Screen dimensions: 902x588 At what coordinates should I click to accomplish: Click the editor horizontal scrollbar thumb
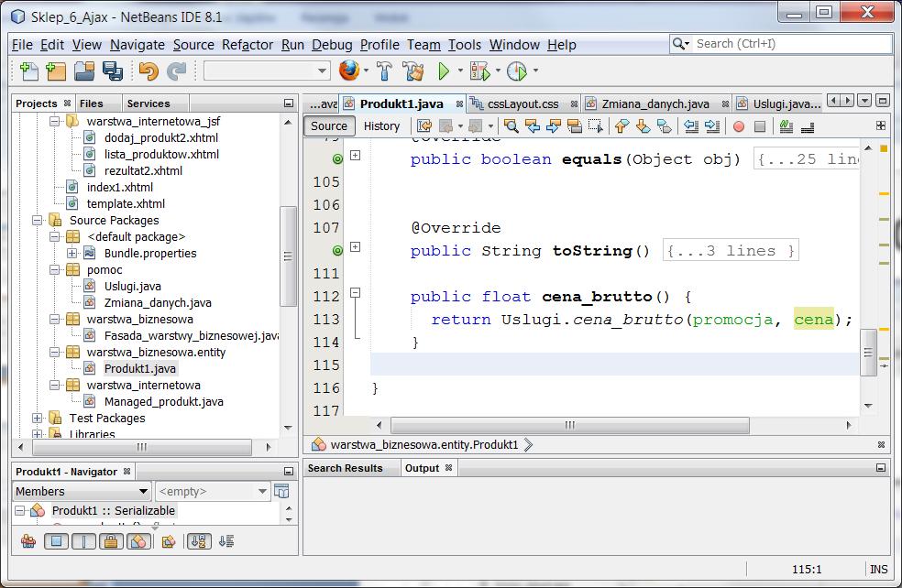(570, 425)
